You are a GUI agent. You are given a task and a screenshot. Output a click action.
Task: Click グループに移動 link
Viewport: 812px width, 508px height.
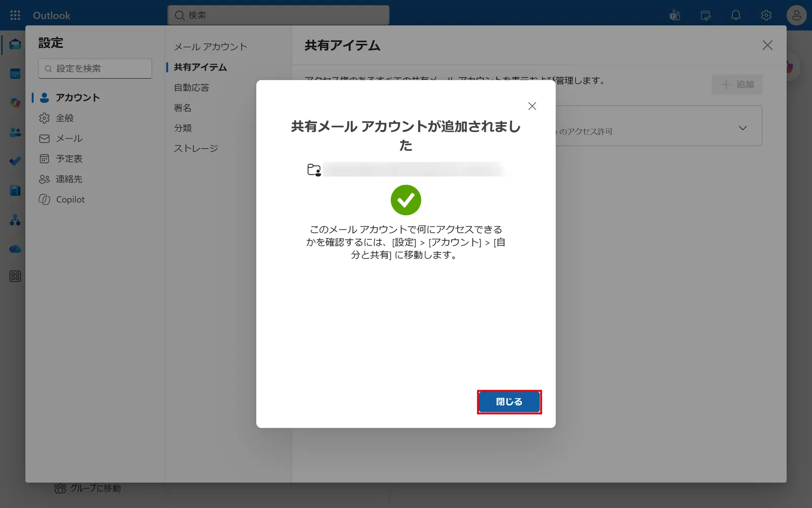point(88,488)
